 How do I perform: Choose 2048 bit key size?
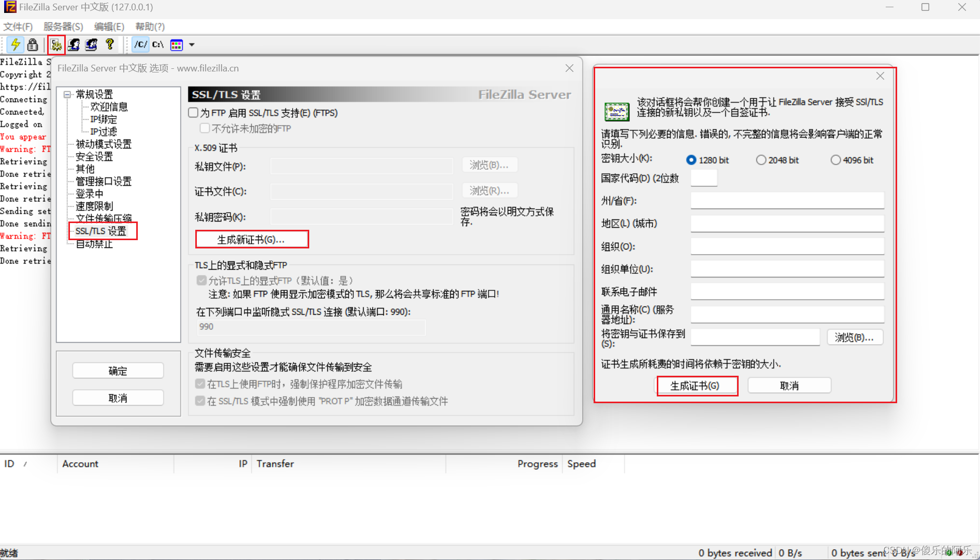click(761, 160)
